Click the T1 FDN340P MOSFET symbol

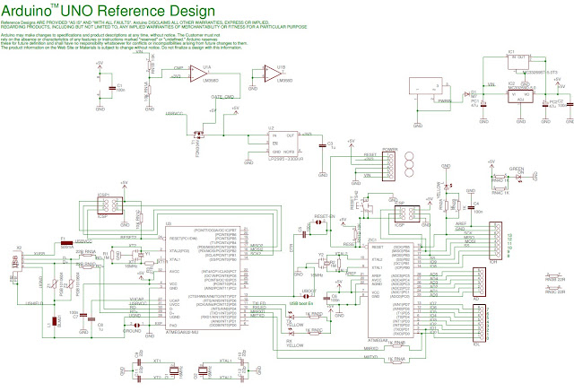(x=199, y=135)
